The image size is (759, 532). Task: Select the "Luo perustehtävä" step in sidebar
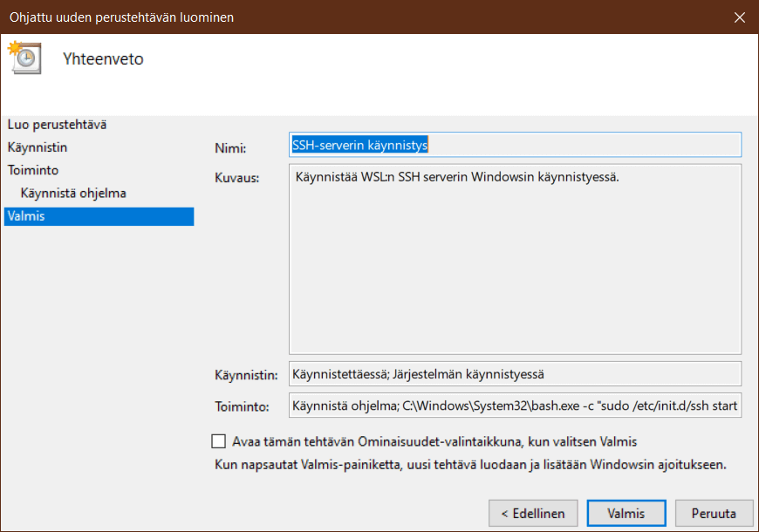(x=57, y=125)
